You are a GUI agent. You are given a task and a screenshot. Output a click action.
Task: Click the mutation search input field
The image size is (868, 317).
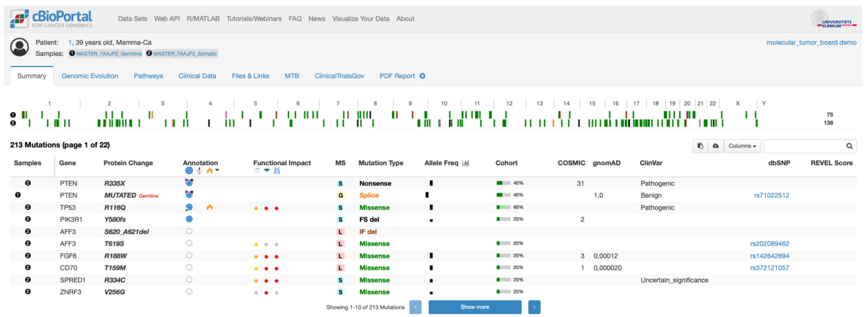[x=804, y=146]
